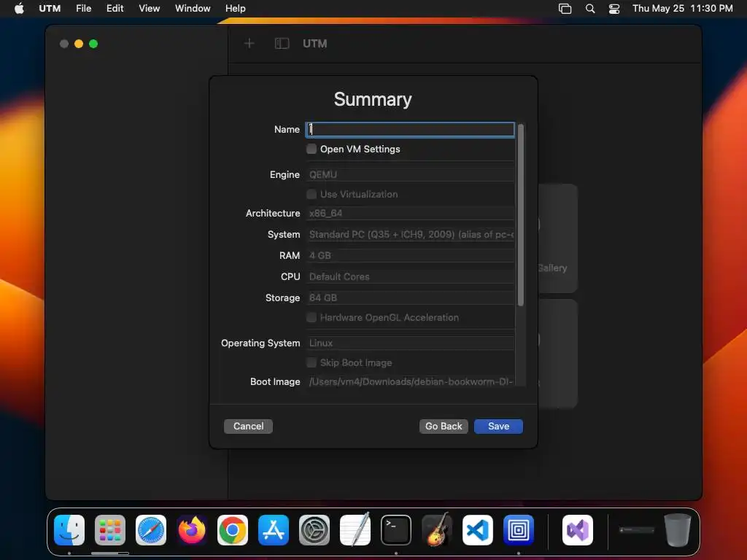
Task: Click the RAM value 4 GB
Action: [x=410, y=255]
